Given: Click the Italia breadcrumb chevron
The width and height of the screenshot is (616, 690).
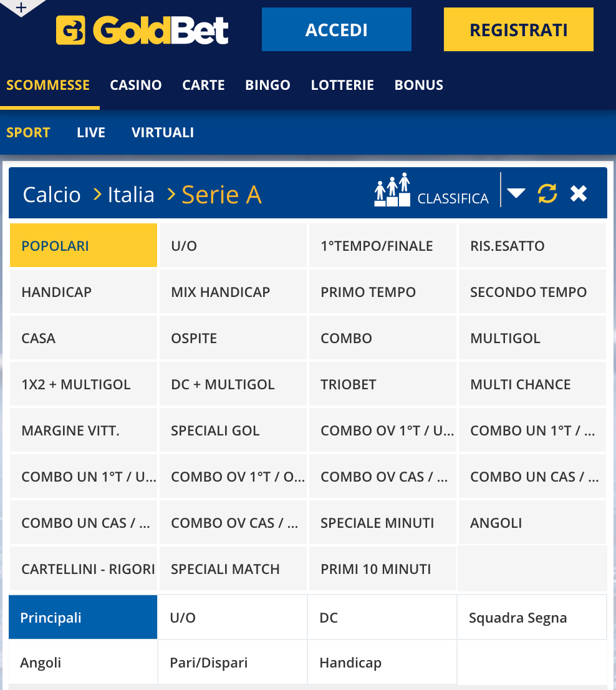Looking at the screenshot, I should tap(97, 194).
